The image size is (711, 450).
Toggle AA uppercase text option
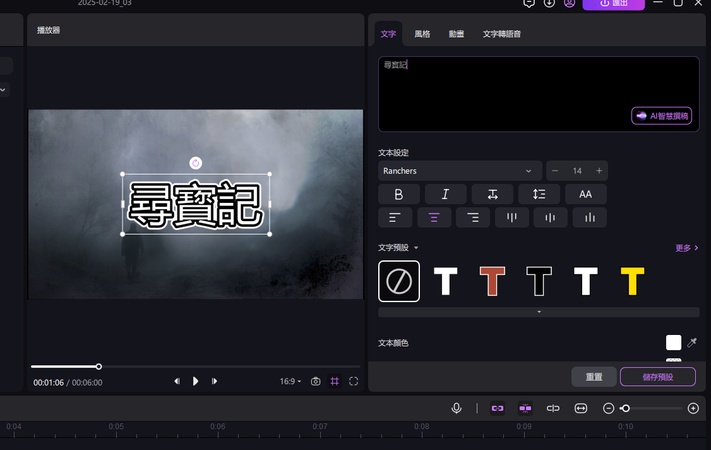pyautogui.click(x=585, y=194)
